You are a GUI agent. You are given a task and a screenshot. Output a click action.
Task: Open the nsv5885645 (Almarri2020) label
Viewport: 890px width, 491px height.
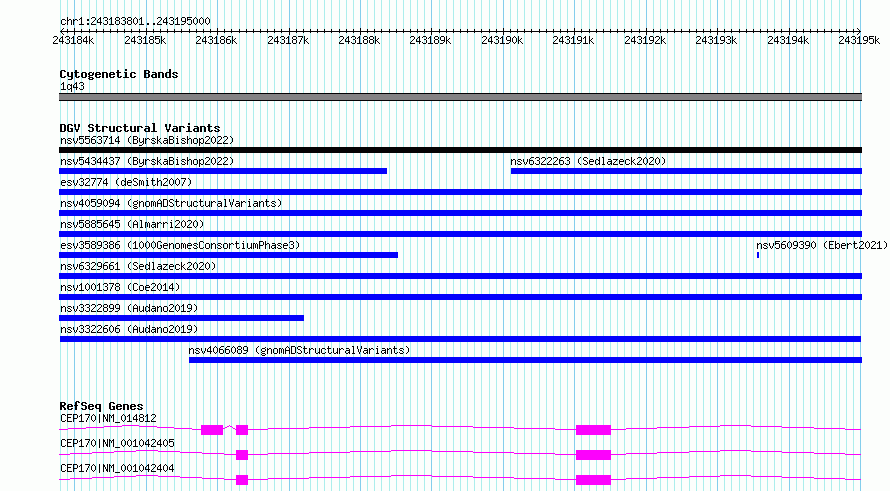(132, 224)
